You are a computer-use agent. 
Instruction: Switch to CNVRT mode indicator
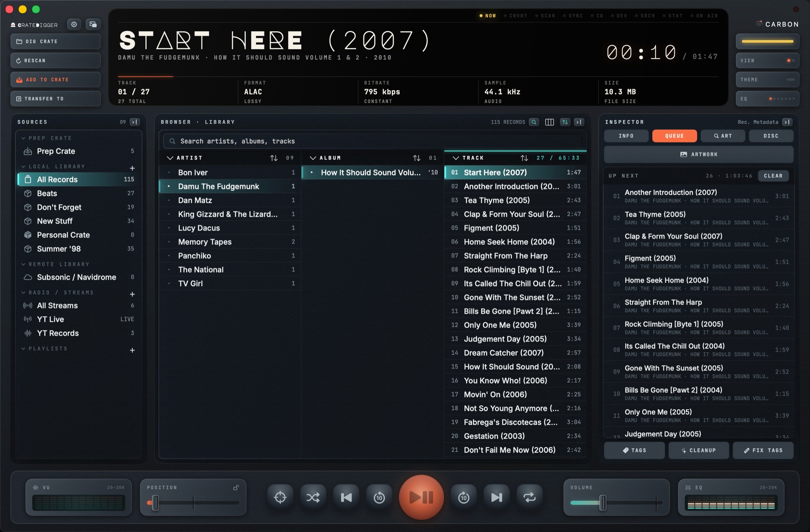516,16
